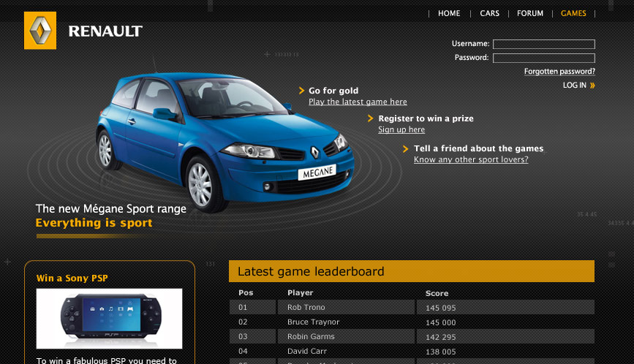
Task: Click the Score column header
Action: [x=437, y=293]
